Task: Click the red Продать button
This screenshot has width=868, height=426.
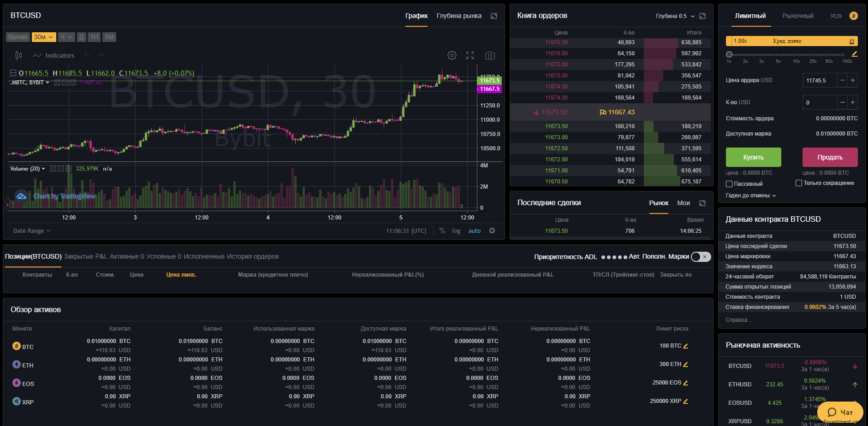Action: coord(830,157)
